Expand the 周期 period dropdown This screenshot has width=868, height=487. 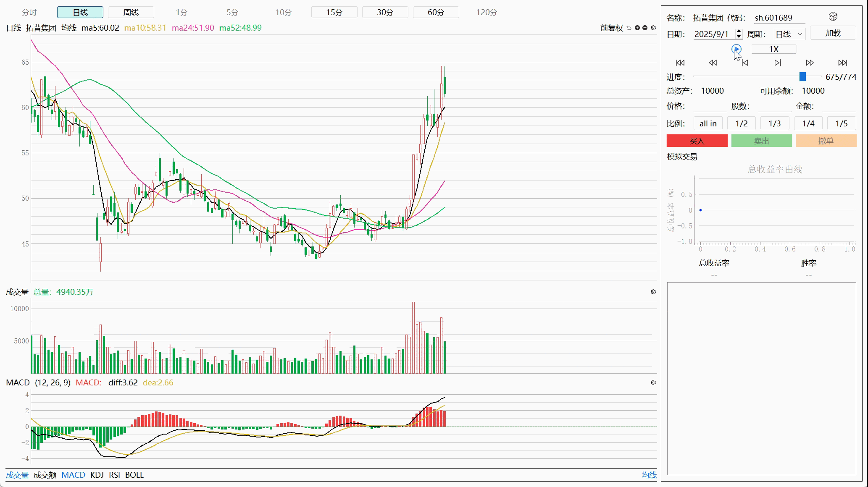789,34
